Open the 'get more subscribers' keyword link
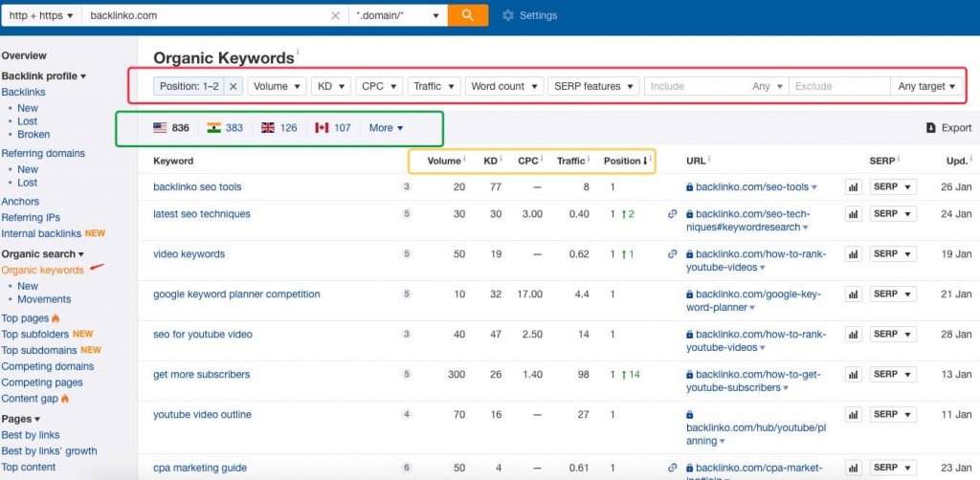The width and height of the screenshot is (980, 480). [x=201, y=375]
